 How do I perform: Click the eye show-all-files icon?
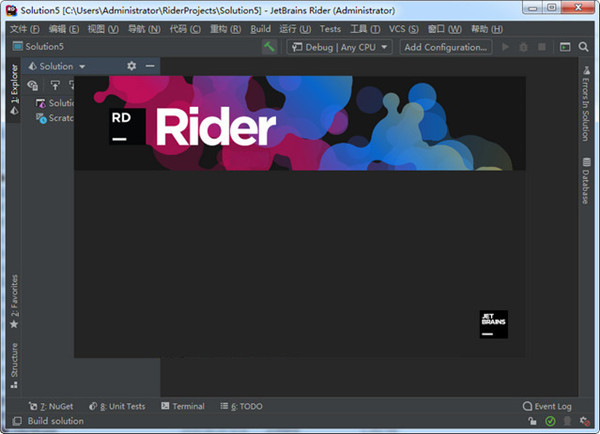(33, 85)
